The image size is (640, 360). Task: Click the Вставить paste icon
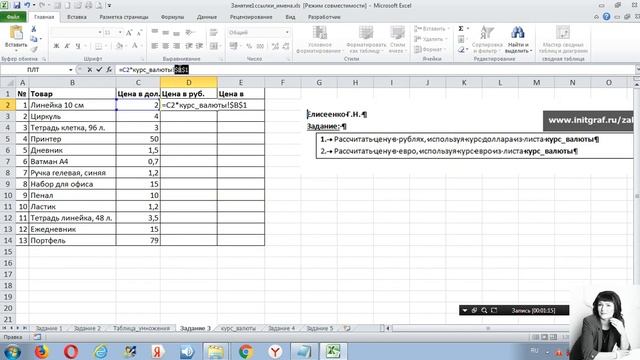point(16,33)
